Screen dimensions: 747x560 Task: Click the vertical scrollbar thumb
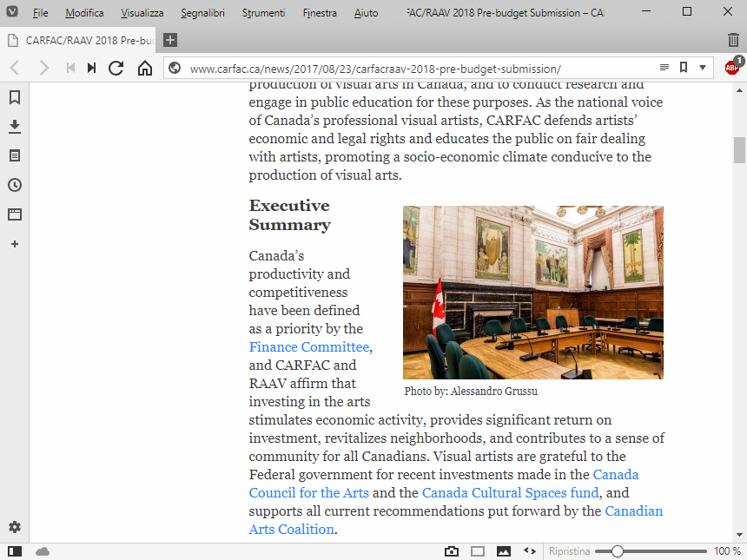[x=739, y=150]
